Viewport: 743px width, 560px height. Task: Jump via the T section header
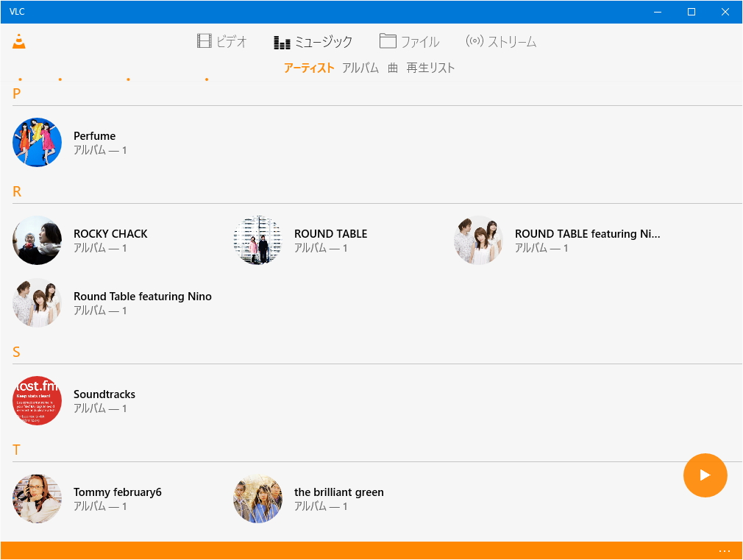(x=16, y=450)
